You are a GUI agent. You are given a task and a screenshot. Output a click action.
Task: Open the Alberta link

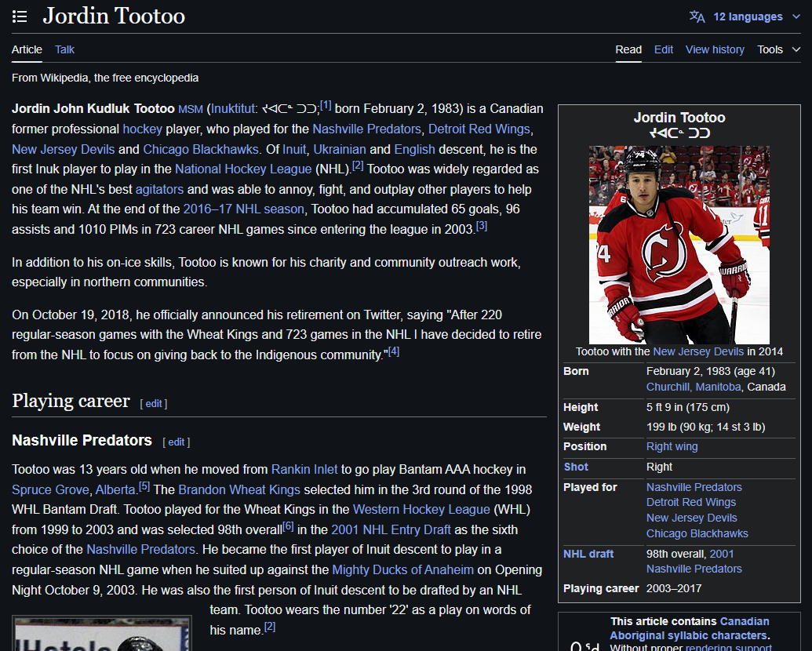tap(115, 489)
